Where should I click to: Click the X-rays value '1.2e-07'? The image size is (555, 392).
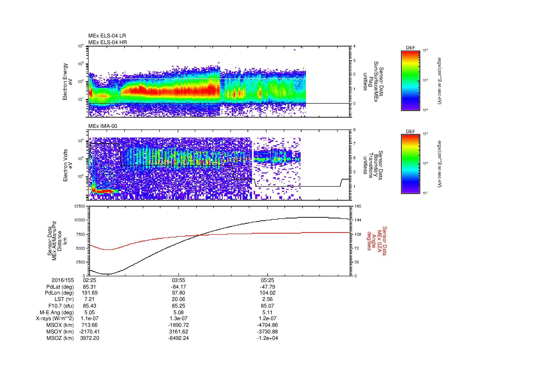[x=268, y=318]
